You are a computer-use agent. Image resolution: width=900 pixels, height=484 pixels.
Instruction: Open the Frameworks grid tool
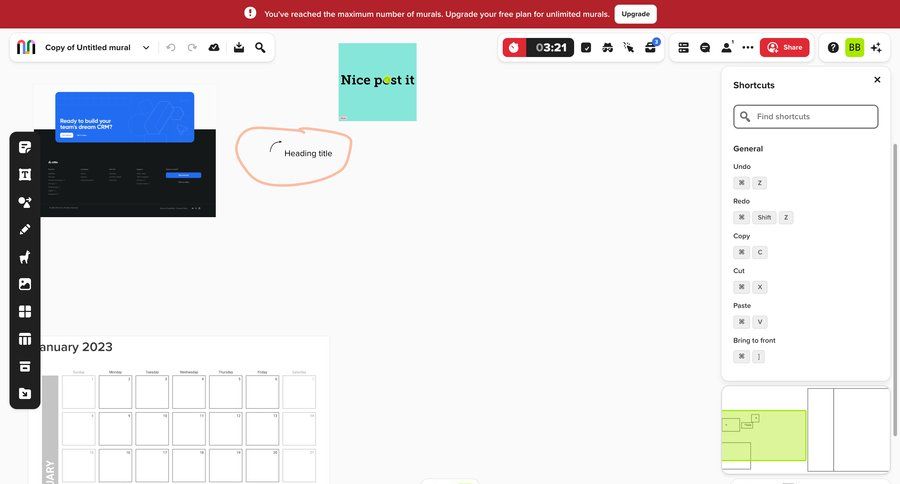tap(25, 311)
